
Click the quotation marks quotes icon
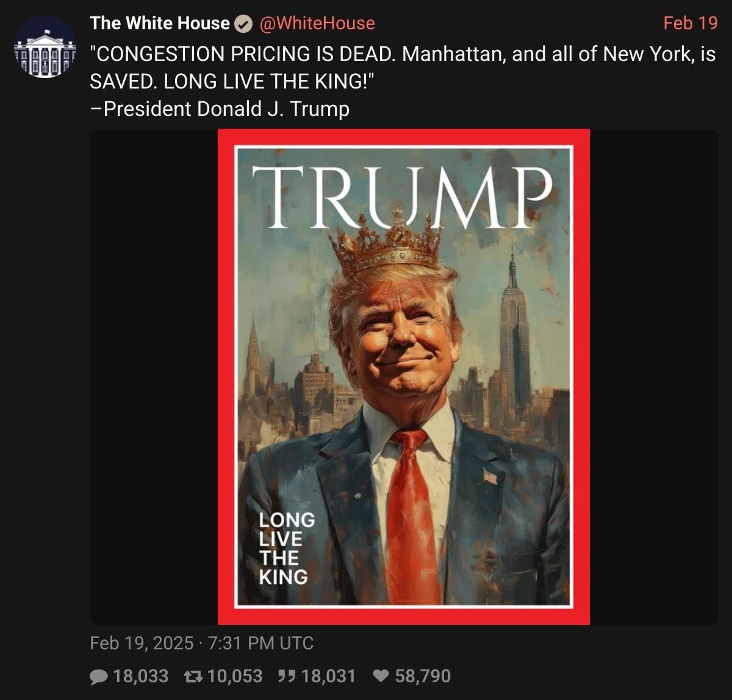coord(285,676)
